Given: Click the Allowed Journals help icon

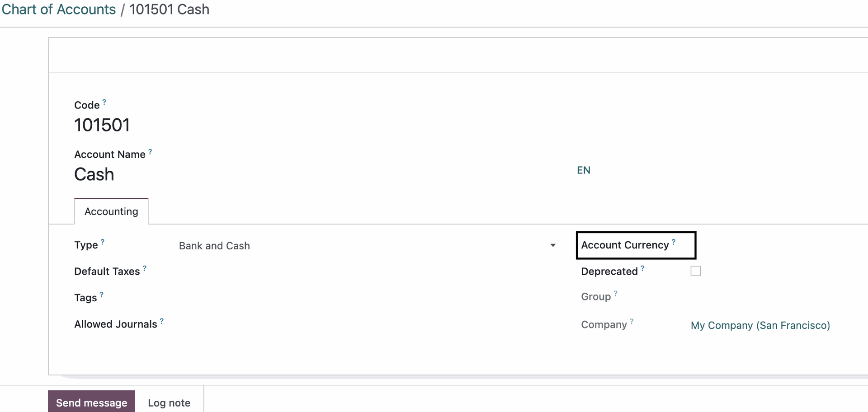Looking at the screenshot, I should pyautogui.click(x=162, y=321).
